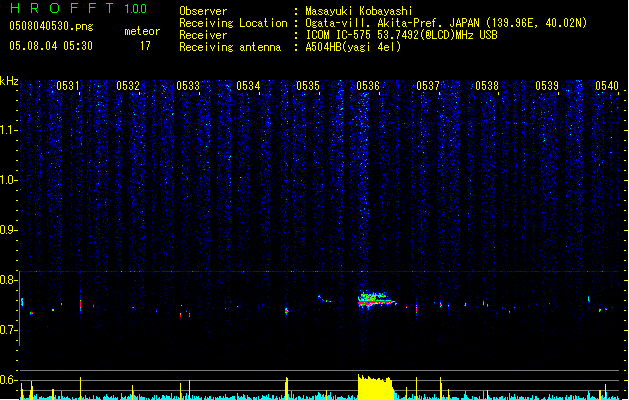Click the 1.1 kHz axis label

9,130
